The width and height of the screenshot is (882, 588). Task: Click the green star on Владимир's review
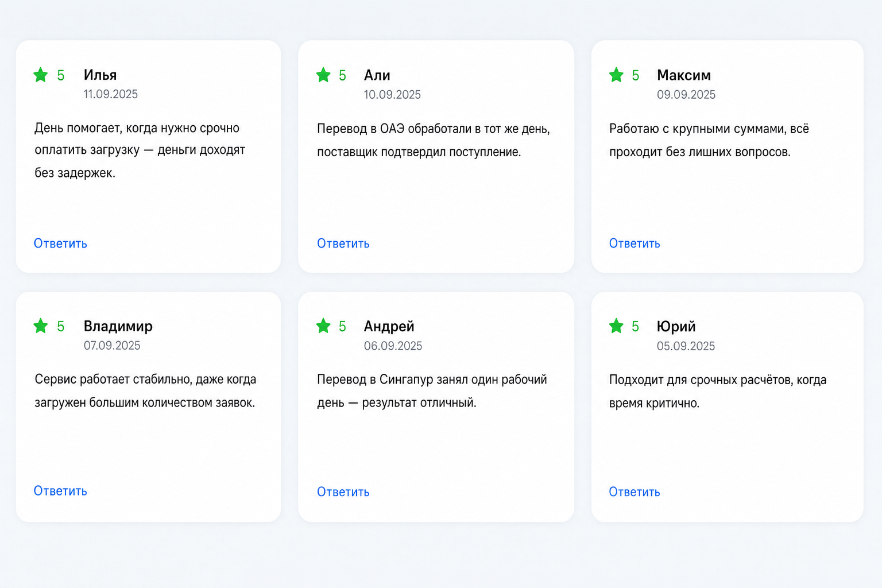click(x=41, y=326)
